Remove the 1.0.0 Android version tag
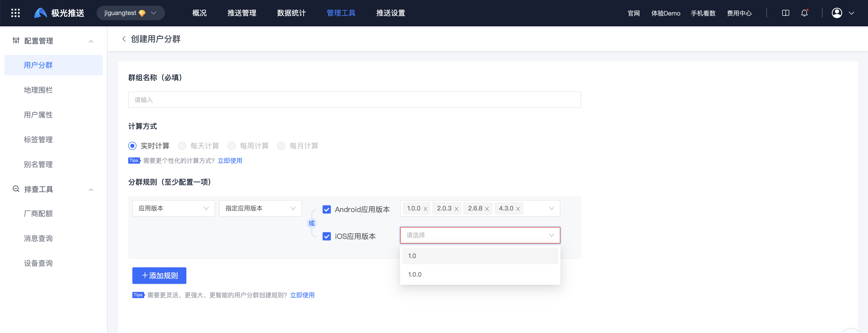 (x=425, y=209)
